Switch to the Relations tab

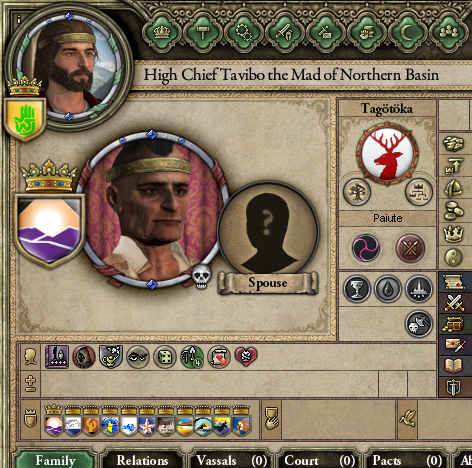(x=142, y=460)
